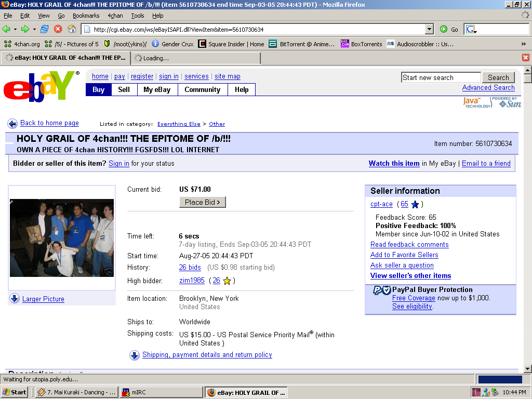Click shipping details down-arrow icon
The height and width of the screenshot is (399, 532).
coord(135,355)
